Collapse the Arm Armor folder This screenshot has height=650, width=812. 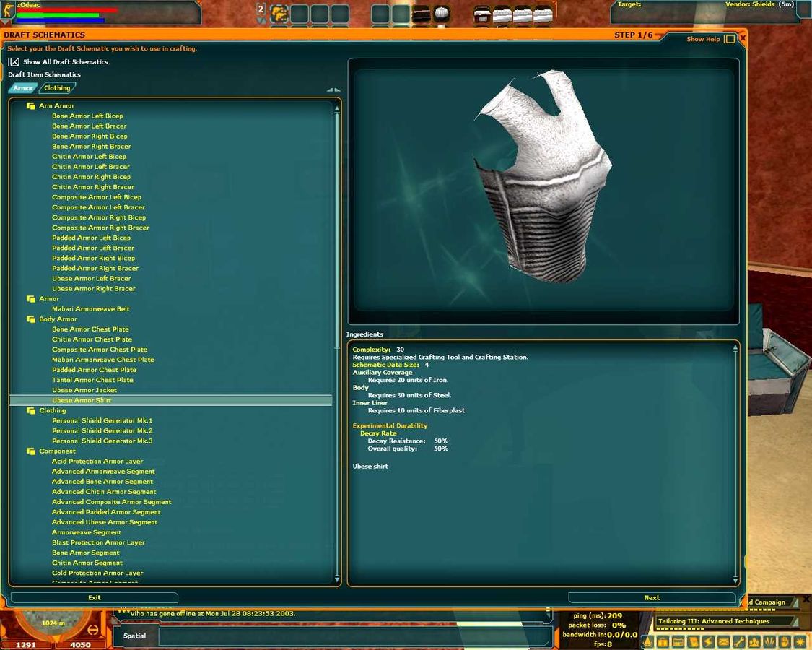31,106
